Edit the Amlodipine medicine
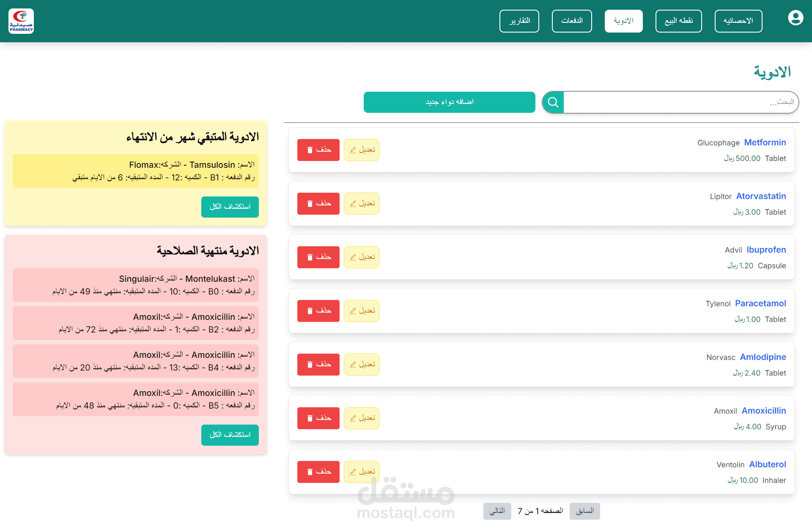The image size is (812, 532). click(x=362, y=365)
